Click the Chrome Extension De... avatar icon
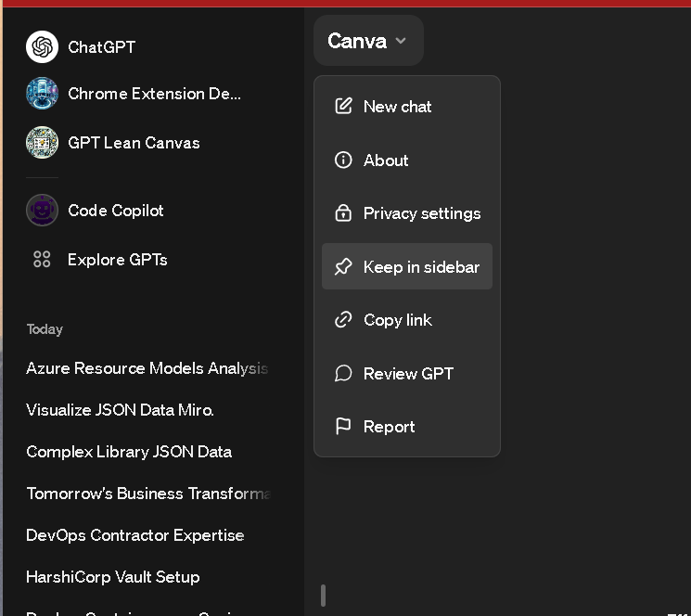Screen dimensions: 691x616 coord(42,94)
